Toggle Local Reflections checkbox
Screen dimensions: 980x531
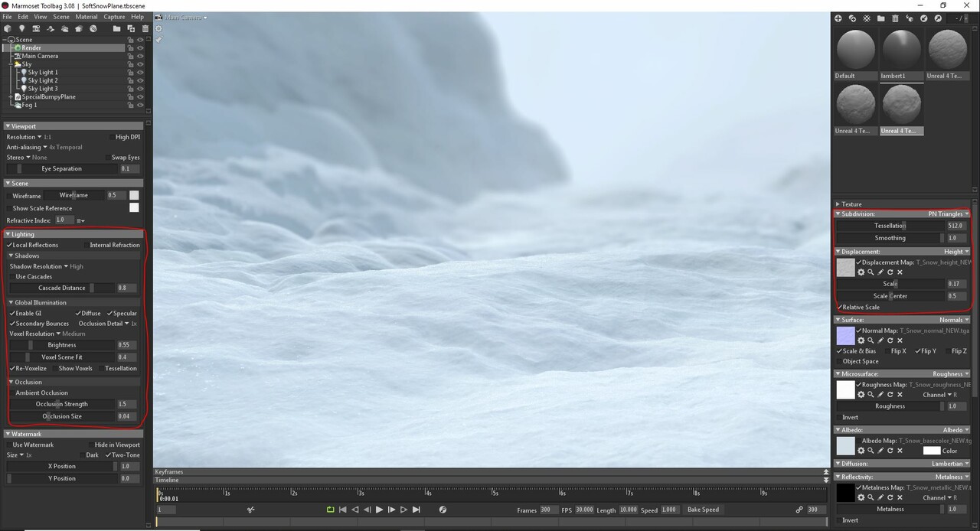9,245
